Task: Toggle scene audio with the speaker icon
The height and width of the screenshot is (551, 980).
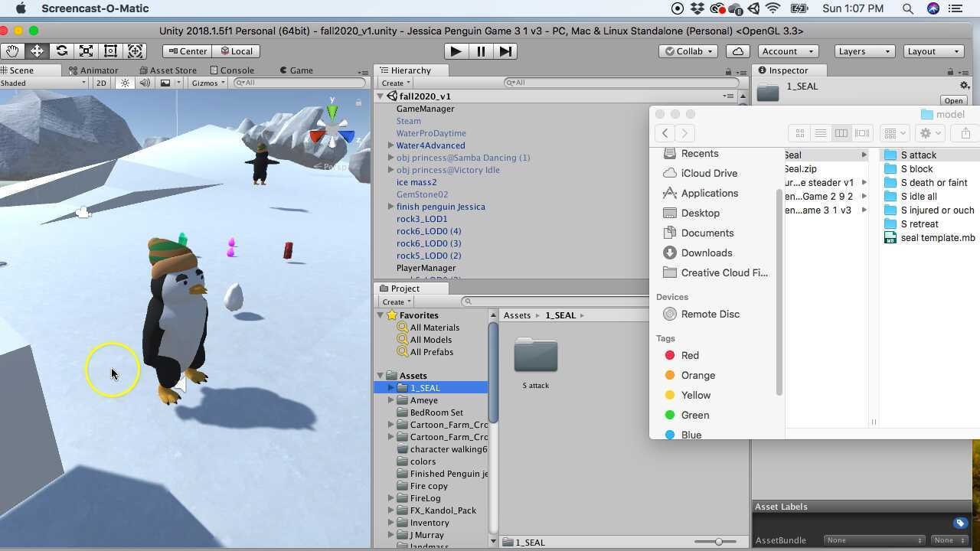Action: [145, 83]
